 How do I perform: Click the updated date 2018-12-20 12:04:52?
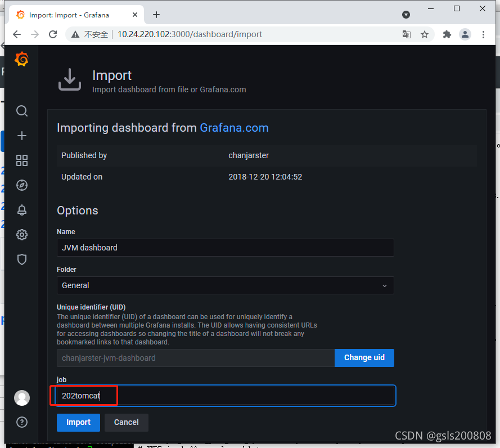pos(265,177)
